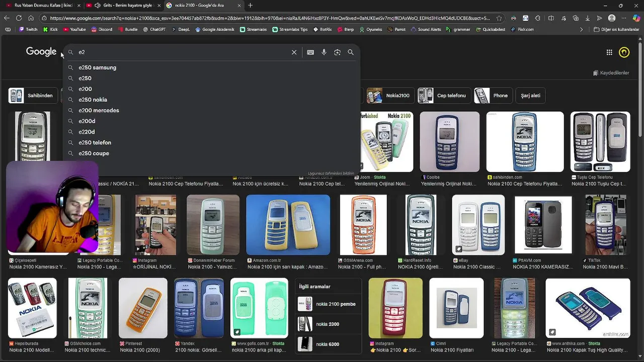Choose suggestion e200 mercedes
644x362 pixels.
pos(99,111)
